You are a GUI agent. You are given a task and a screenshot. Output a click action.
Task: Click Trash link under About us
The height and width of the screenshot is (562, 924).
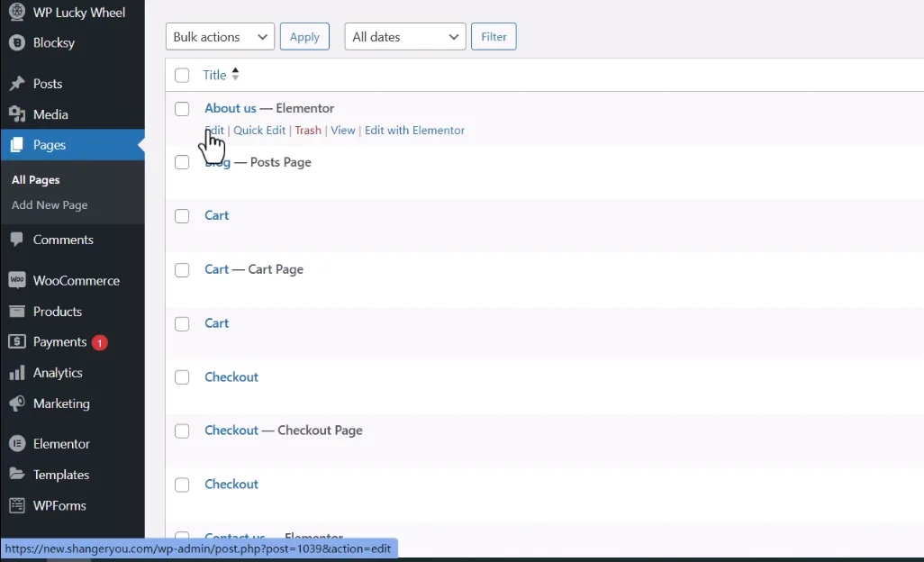(308, 131)
